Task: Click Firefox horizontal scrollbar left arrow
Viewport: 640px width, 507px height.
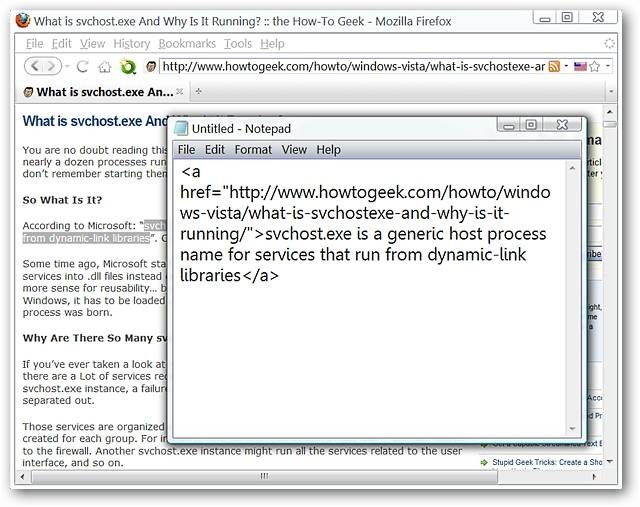Action: tap(23, 476)
